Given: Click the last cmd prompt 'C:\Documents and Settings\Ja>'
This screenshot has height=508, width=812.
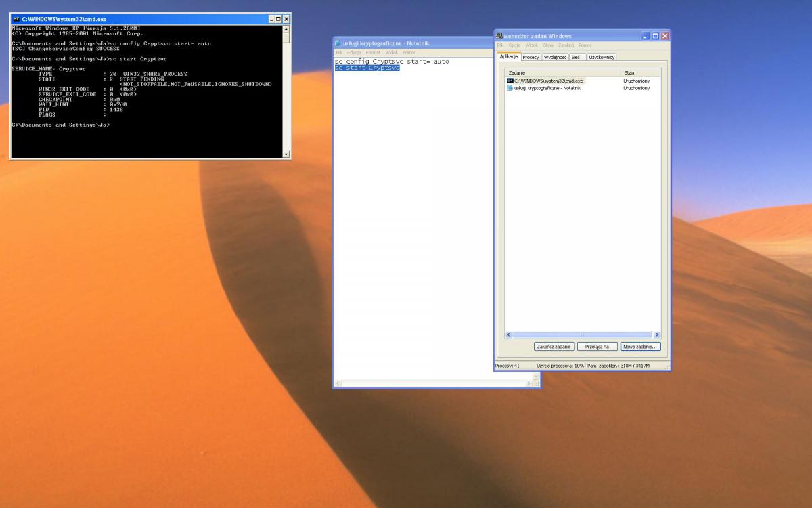Looking at the screenshot, I should [x=60, y=125].
